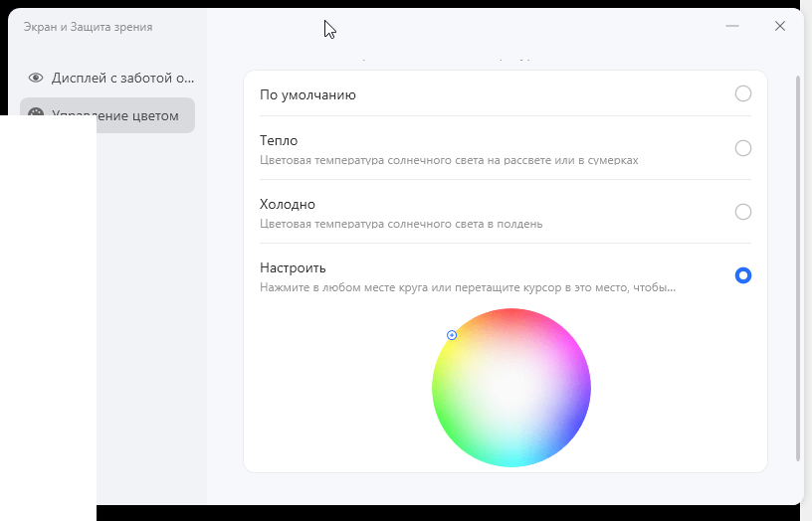The height and width of the screenshot is (521, 812).
Task: Pick red at the top of the color wheel
Action: (513, 316)
